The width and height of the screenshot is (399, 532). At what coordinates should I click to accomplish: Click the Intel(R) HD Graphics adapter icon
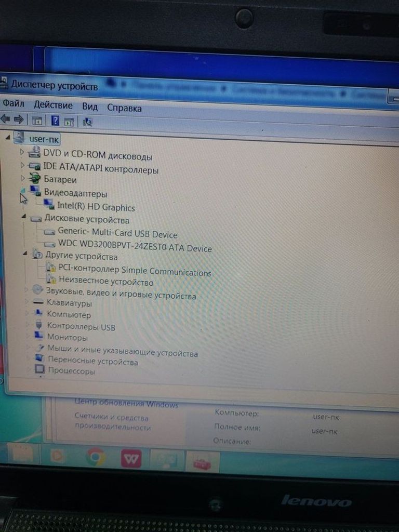coord(49,204)
